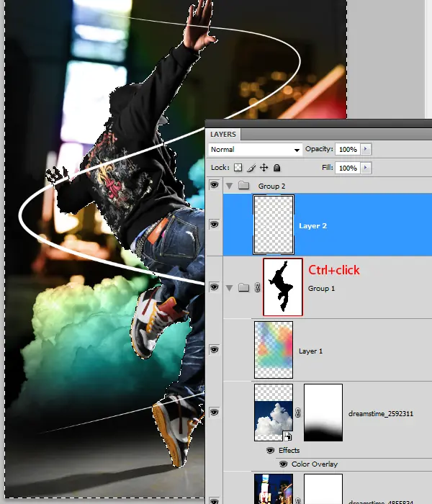Collapse the Group 2 disclosure triangle
Viewport: 432px width, 504px height.
[x=229, y=186]
